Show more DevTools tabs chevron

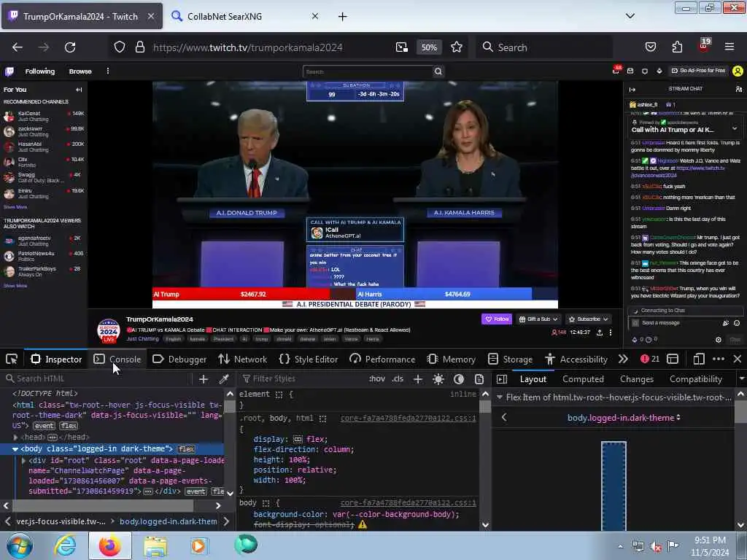(623, 359)
